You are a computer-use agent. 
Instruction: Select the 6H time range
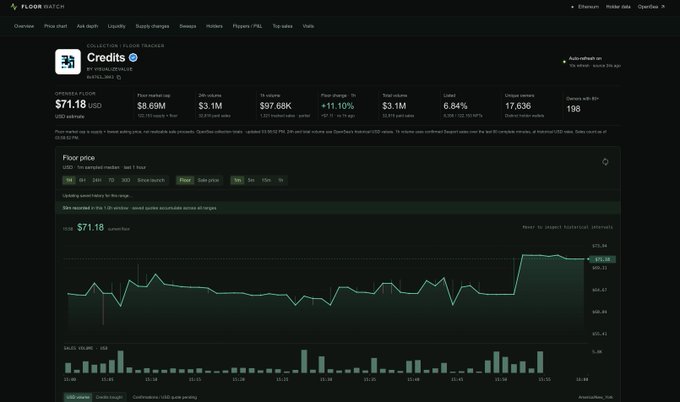click(x=82, y=180)
